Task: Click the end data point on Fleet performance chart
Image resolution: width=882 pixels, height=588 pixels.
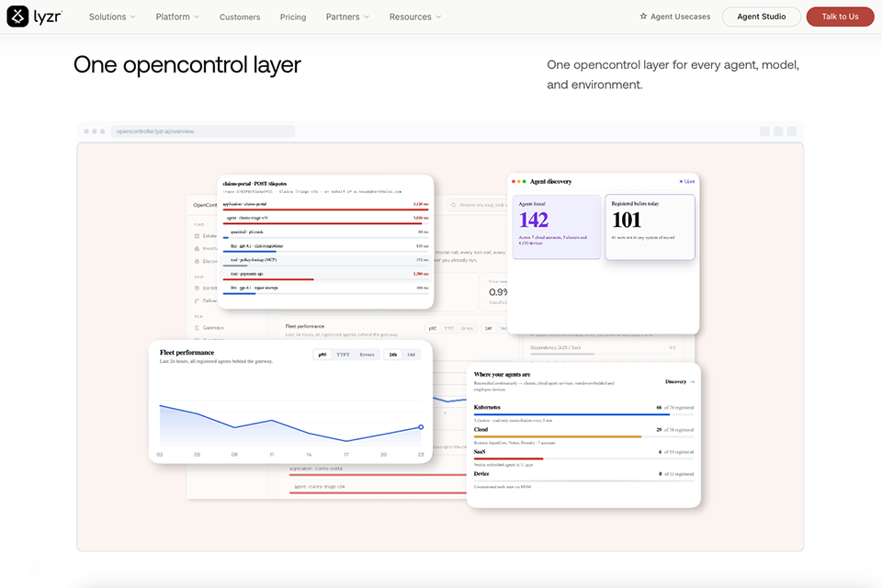Action: coord(421,427)
